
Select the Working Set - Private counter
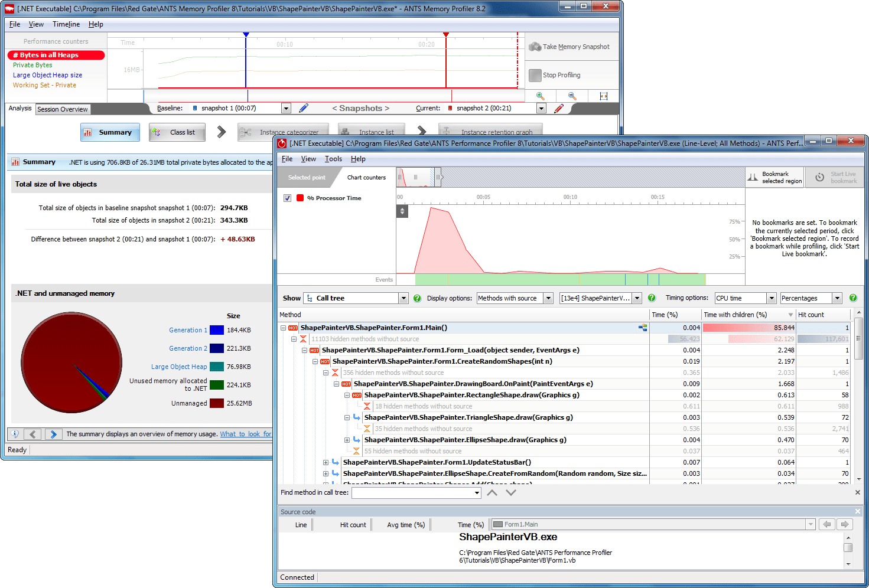44,85
